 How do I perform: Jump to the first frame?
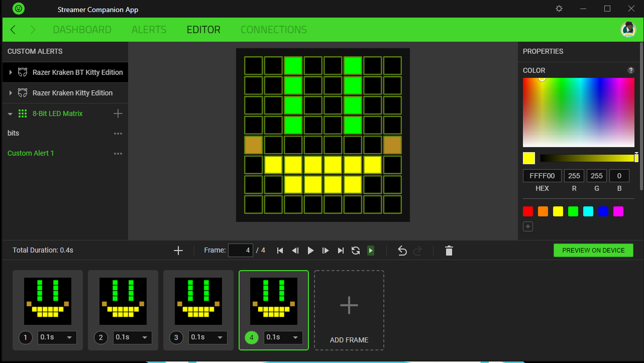click(x=280, y=250)
